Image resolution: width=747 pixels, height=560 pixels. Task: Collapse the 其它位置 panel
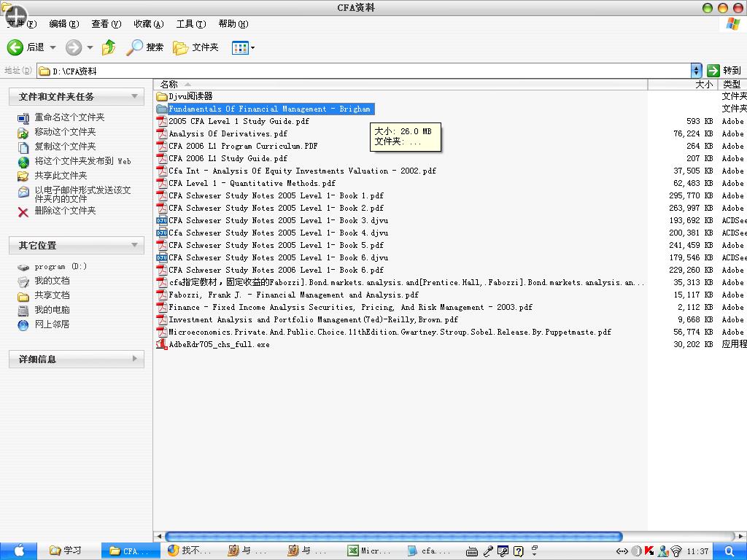[x=135, y=245]
